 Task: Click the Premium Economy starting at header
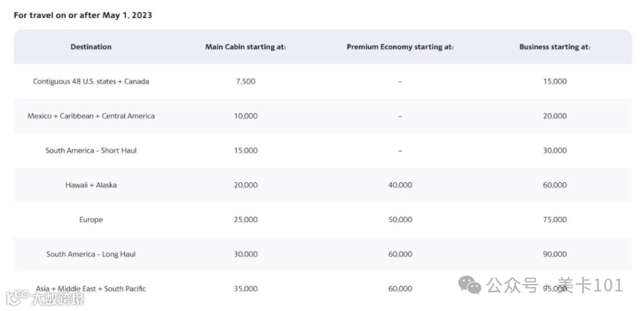pyautogui.click(x=399, y=47)
